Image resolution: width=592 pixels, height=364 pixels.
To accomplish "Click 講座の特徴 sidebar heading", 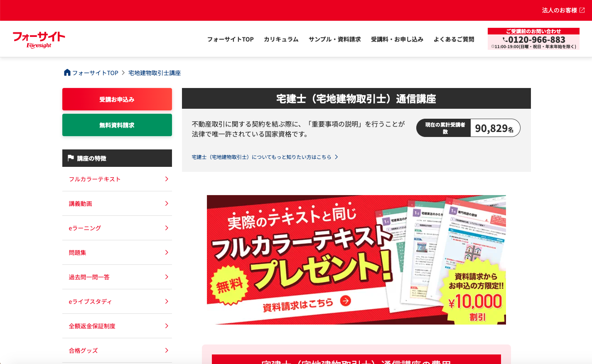I will point(92,158).
